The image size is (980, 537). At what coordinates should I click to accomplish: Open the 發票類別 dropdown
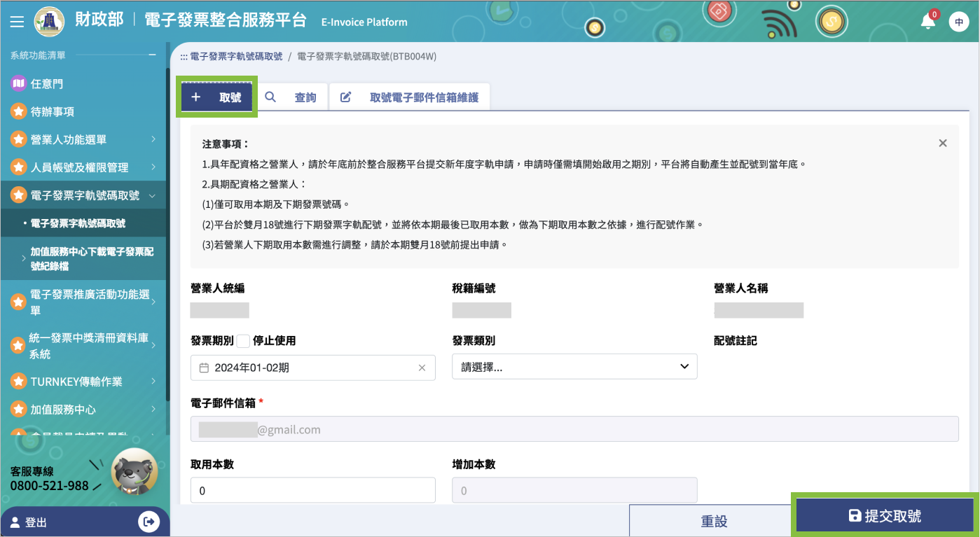point(574,367)
